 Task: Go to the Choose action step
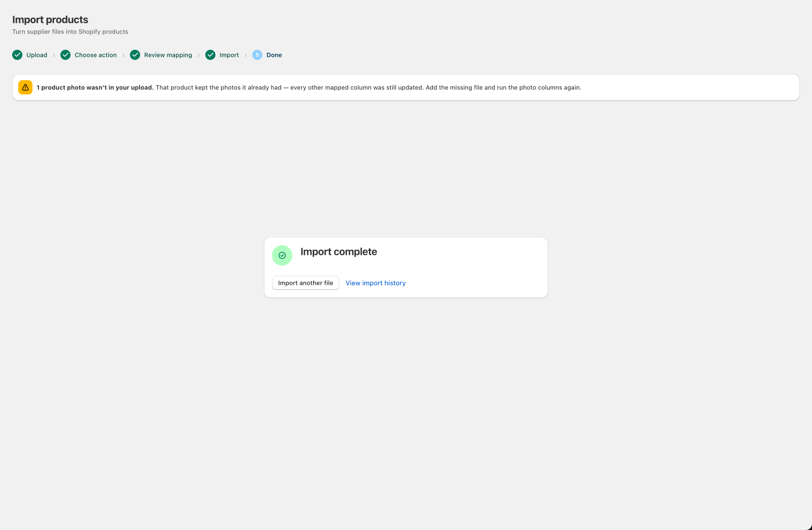click(95, 55)
